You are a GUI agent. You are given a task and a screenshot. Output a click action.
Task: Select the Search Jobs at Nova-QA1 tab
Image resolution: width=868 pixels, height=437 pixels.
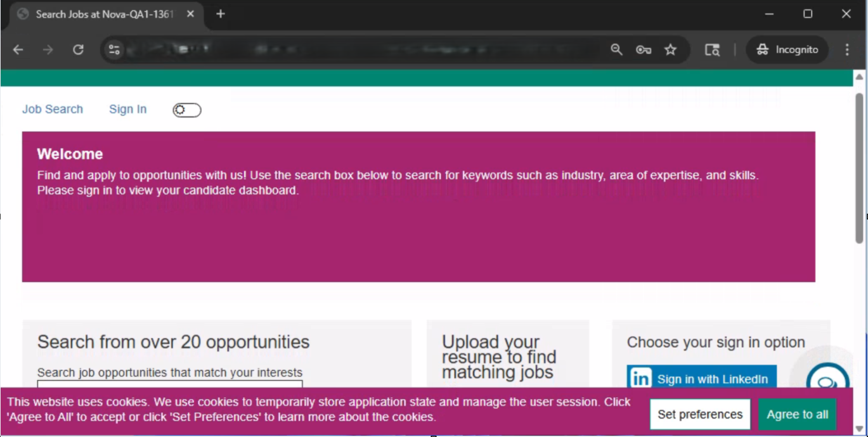101,14
